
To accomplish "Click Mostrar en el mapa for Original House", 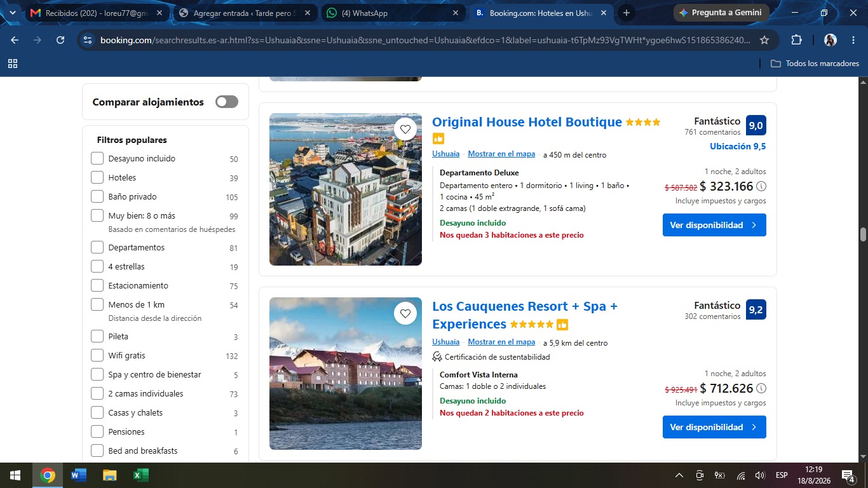I will click(501, 154).
